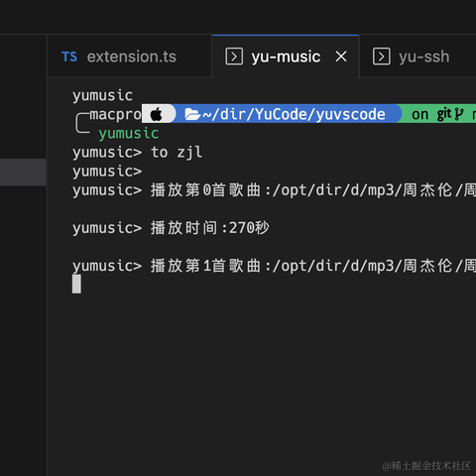Click the ~/dir/YuCode/yuvscode path text
Screen dimensions: 476x476
294,114
